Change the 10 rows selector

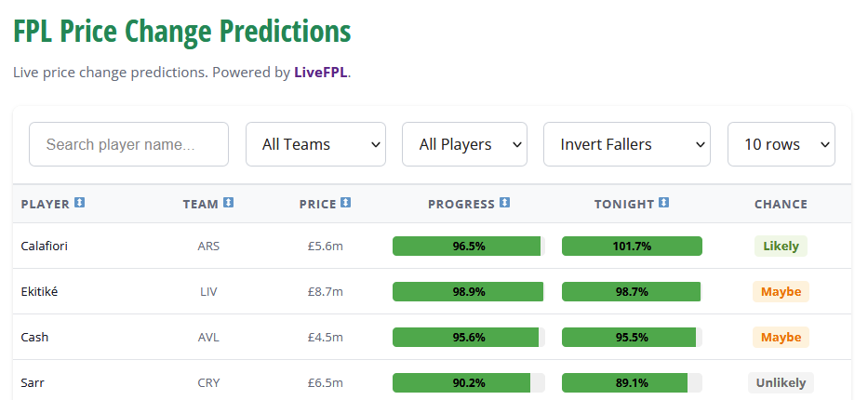[781, 144]
